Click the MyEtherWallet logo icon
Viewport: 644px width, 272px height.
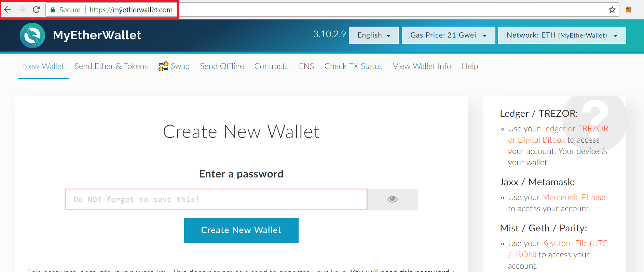[x=32, y=35]
